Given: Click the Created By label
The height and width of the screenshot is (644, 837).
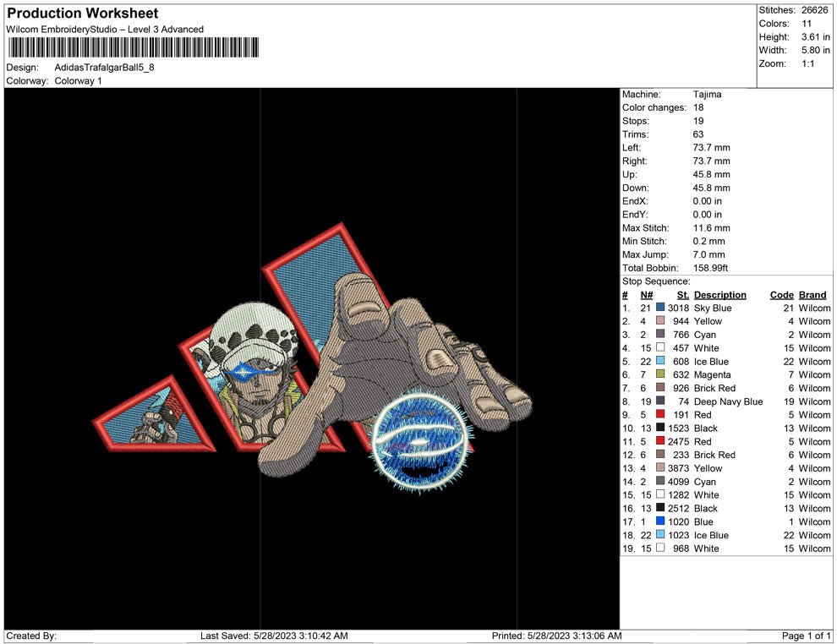Looking at the screenshot, I should (31, 636).
